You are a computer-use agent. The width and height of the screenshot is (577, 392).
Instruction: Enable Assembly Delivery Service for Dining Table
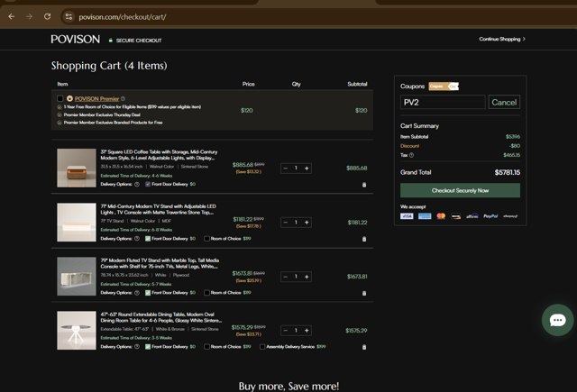pos(262,346)
